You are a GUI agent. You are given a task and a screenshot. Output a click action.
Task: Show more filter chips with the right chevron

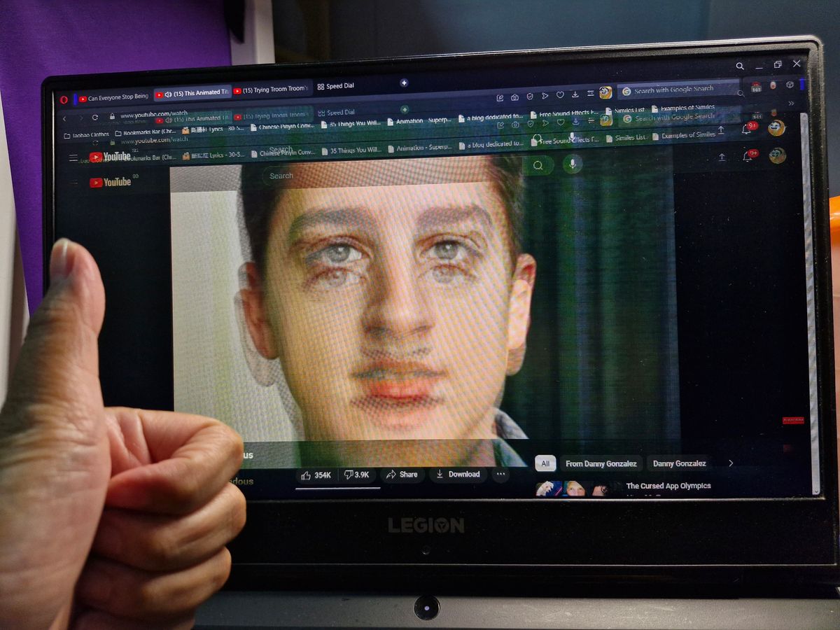731,463
